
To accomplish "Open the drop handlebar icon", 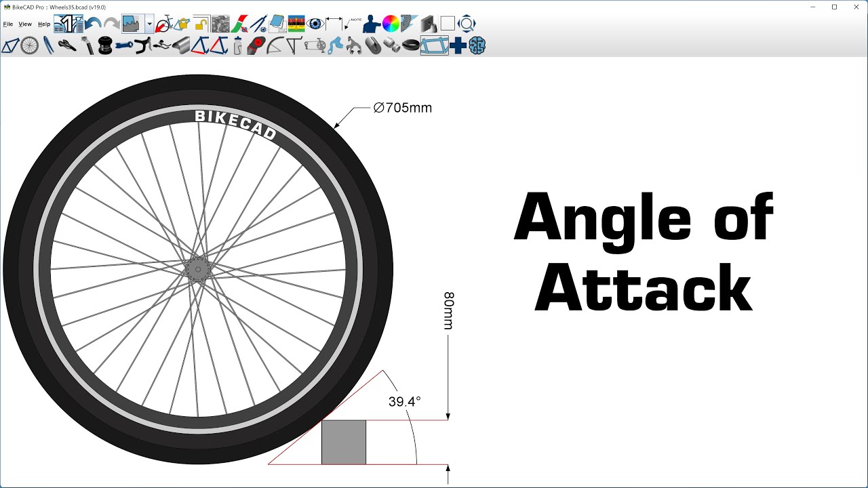I will [x=142, y=45].
